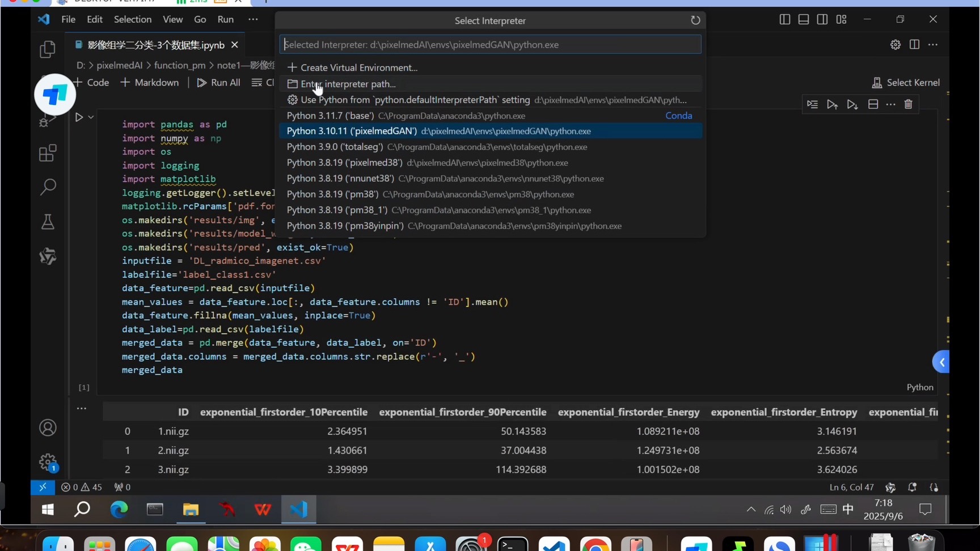Open notifications bell in status bar
Image resolution: width=980 pixels, height=551 pixels.
(912, 488)
